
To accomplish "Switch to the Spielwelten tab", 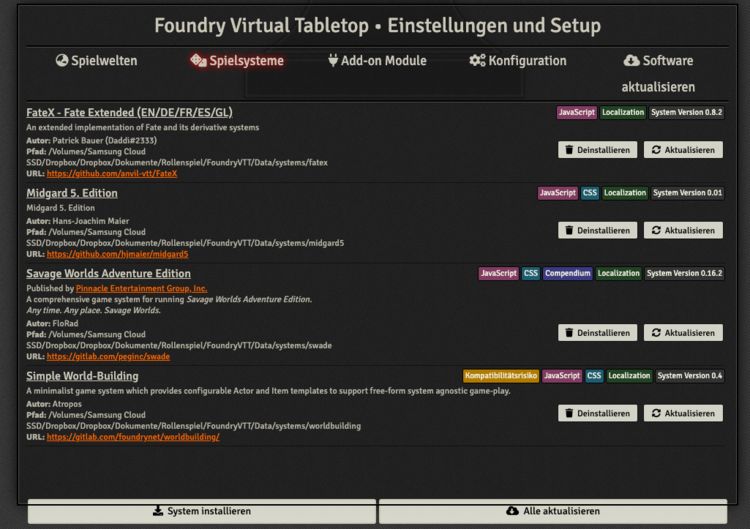I will [x=96, y=61].
